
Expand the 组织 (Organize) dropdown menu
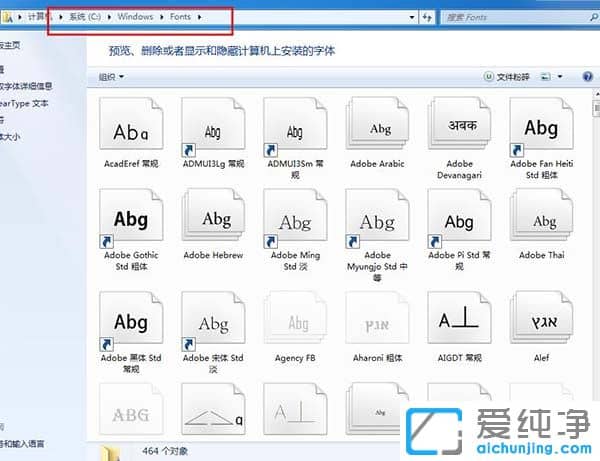111,76
